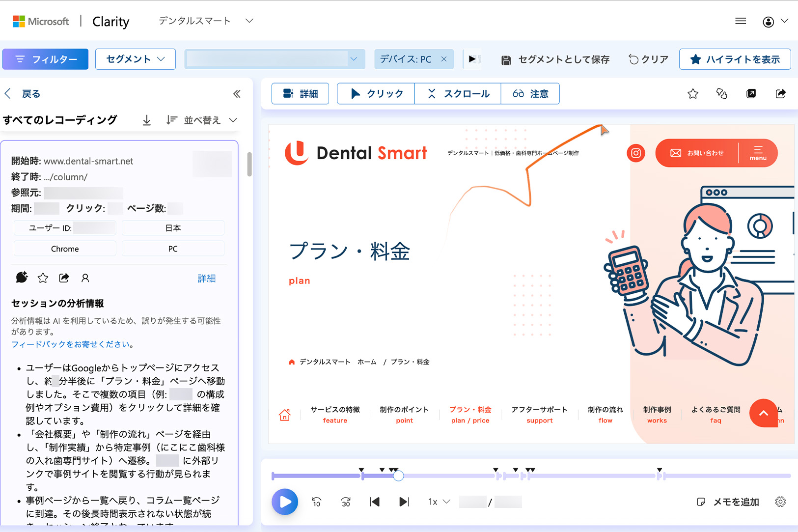The width and height of the screenshot is (798, 532).
Task: Open the Details (詳細) tab above the player
Action: click(x=301, y=94)
